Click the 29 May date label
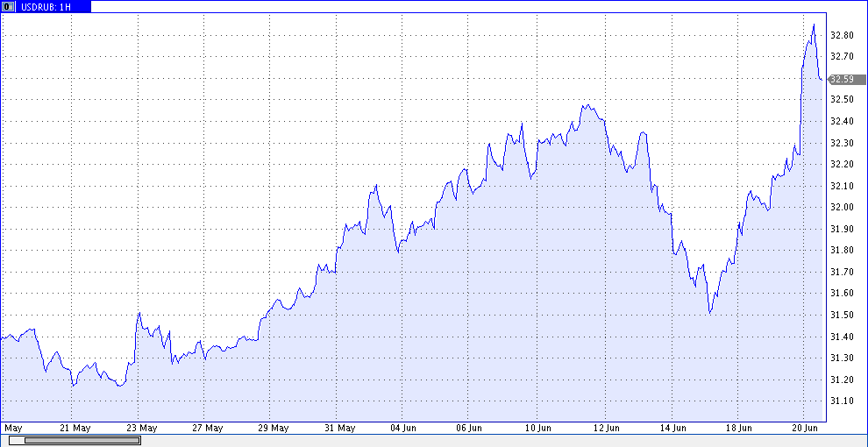This screenshot has height=447, width=868. coord(273,429)
